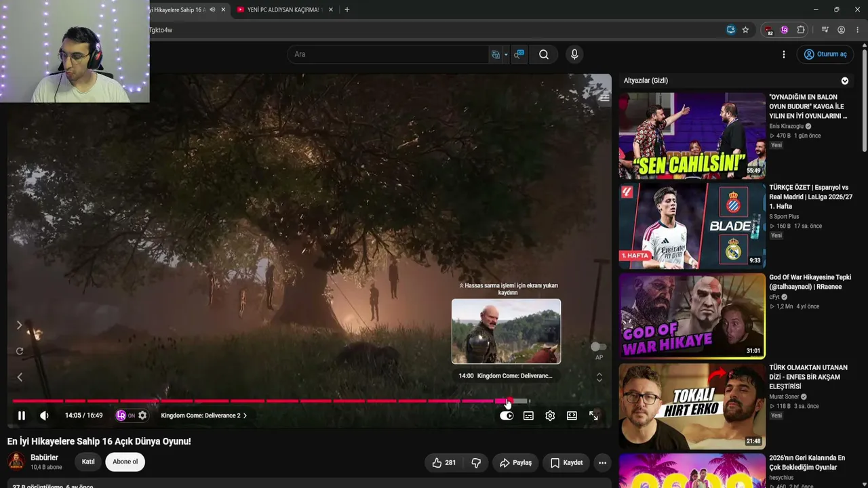Open the extension icon with the 82 badge
This screenshot has width=868, height=488.
(769, 30)
